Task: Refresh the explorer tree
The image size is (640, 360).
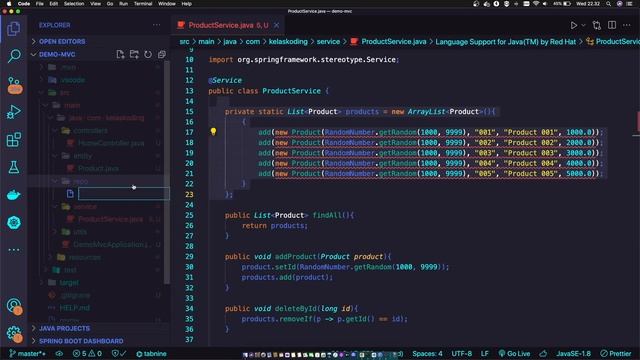Action: (x=148, y=54)
